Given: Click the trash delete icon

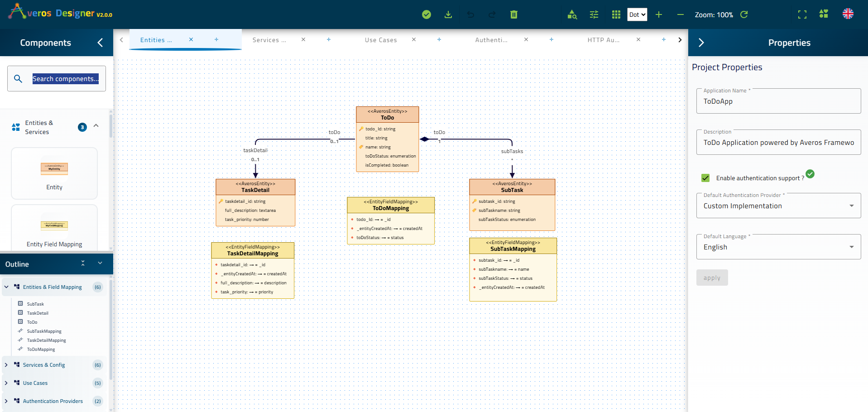Looking at the screenshot, I should (514, 14).
